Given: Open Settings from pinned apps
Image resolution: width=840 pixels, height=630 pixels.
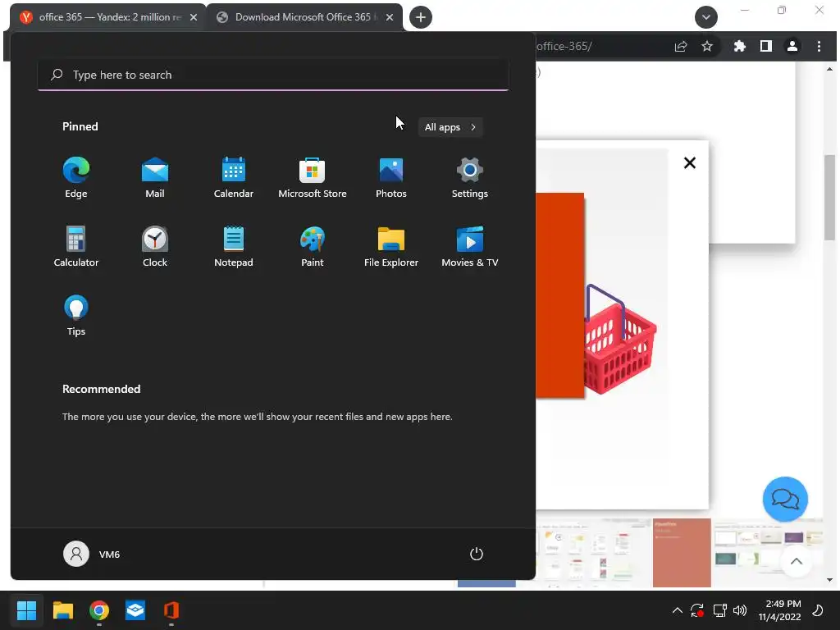Looking at the screenshot, I should coord(470,178).
